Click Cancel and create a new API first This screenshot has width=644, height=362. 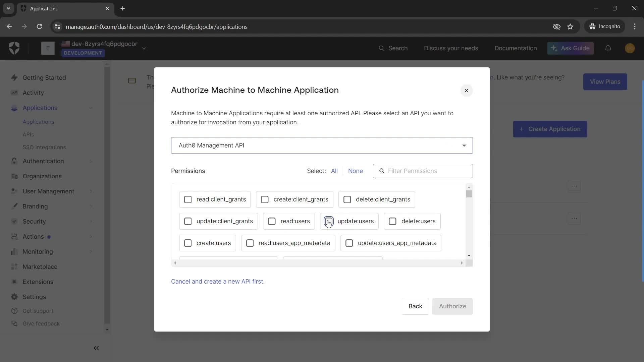tap(218, 282)
